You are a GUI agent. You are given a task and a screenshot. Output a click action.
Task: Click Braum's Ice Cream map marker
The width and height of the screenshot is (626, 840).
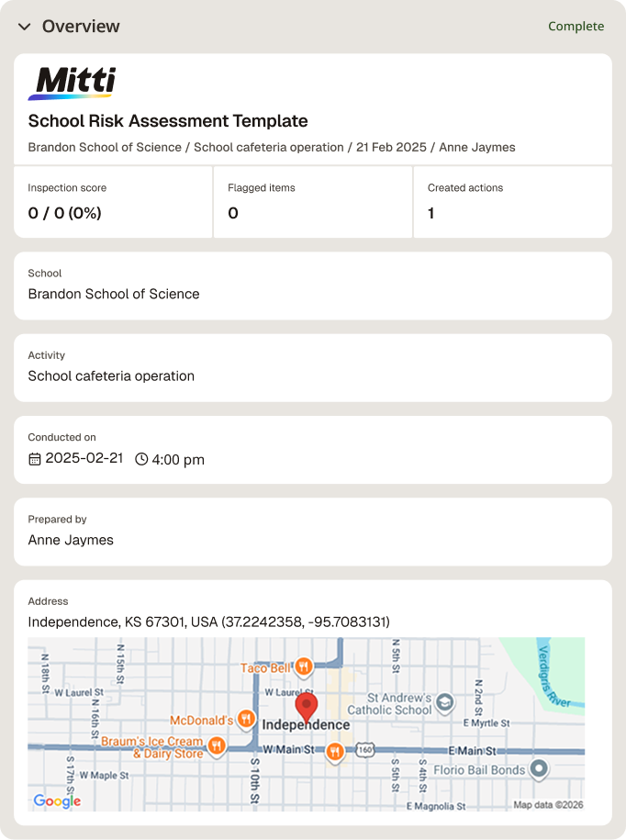tap(217, 745)
